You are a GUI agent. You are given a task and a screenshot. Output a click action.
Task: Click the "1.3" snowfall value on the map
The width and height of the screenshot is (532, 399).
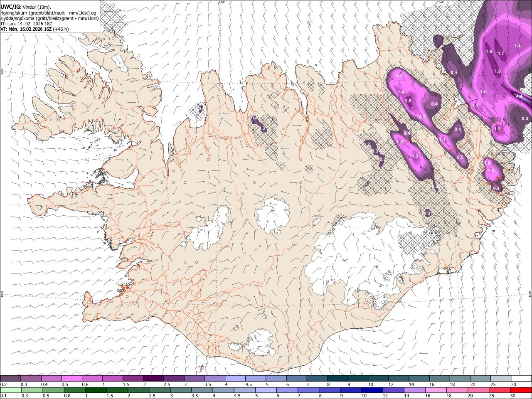tap(414, 156)
